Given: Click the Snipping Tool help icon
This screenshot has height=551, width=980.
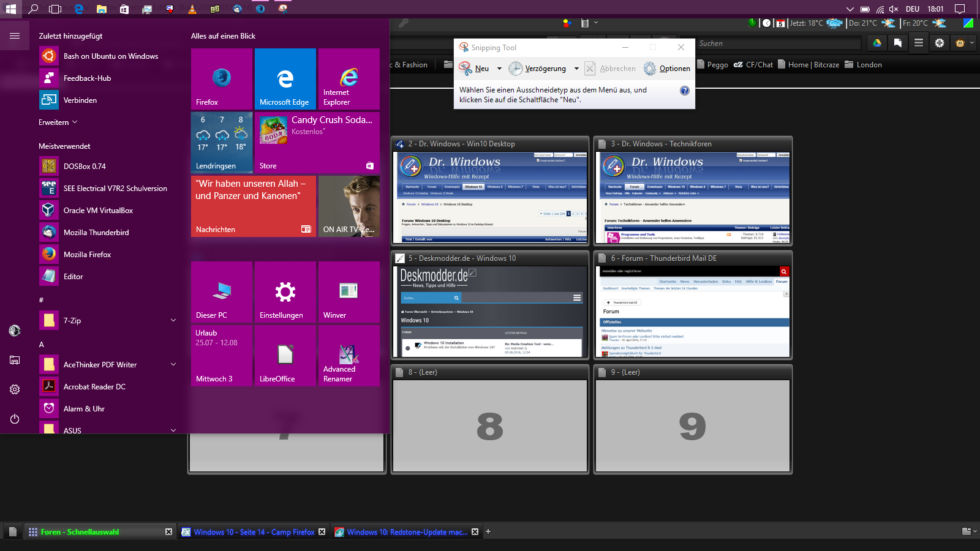Looking at the screenshot, I should tap(684, 91).
